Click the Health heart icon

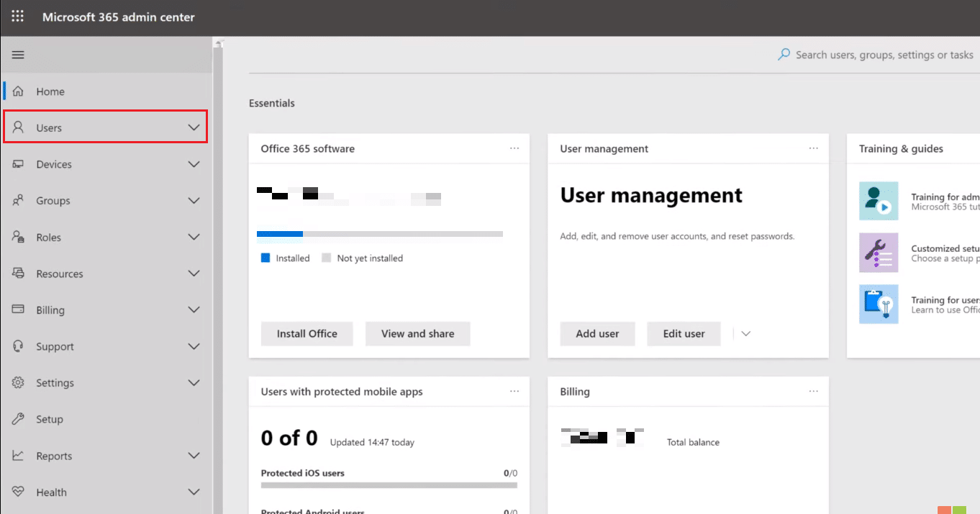[19, 492]
